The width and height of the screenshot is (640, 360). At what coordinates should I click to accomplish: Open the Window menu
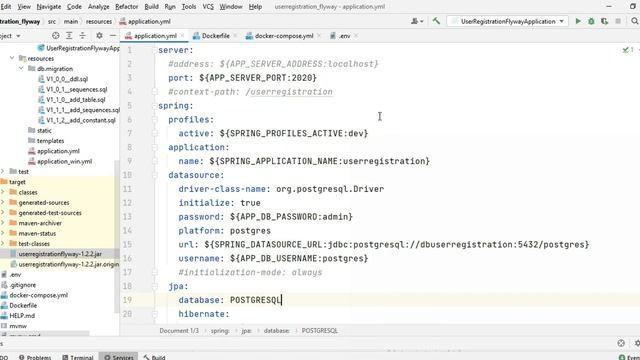coord(231,7)
